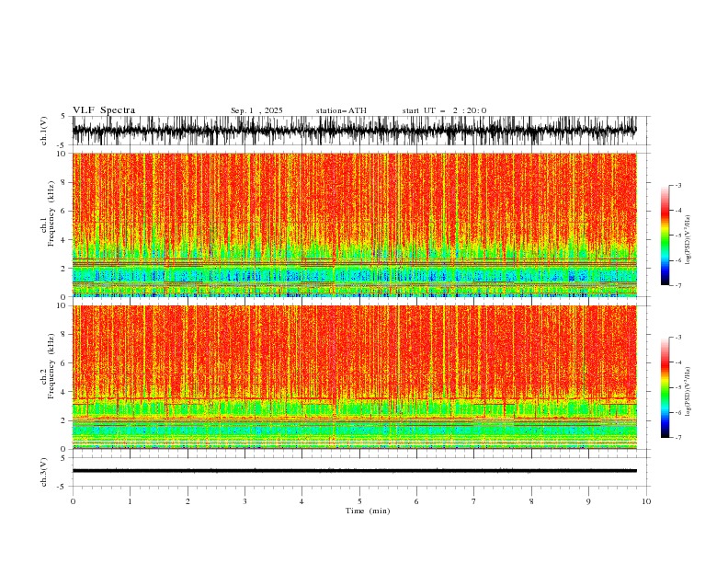728x563 pixels.
Task: Click the time axis tick label '5'
Action: [x=359, y=501]
